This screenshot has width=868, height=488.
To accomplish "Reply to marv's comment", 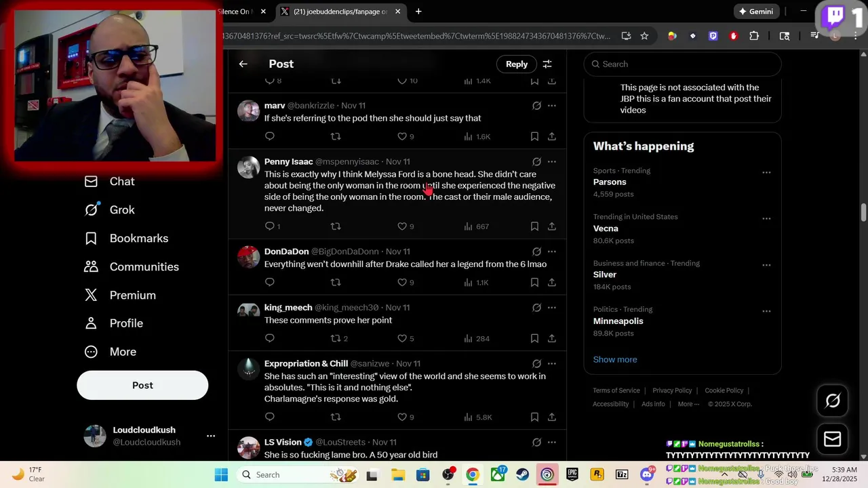I will [270, 136].
